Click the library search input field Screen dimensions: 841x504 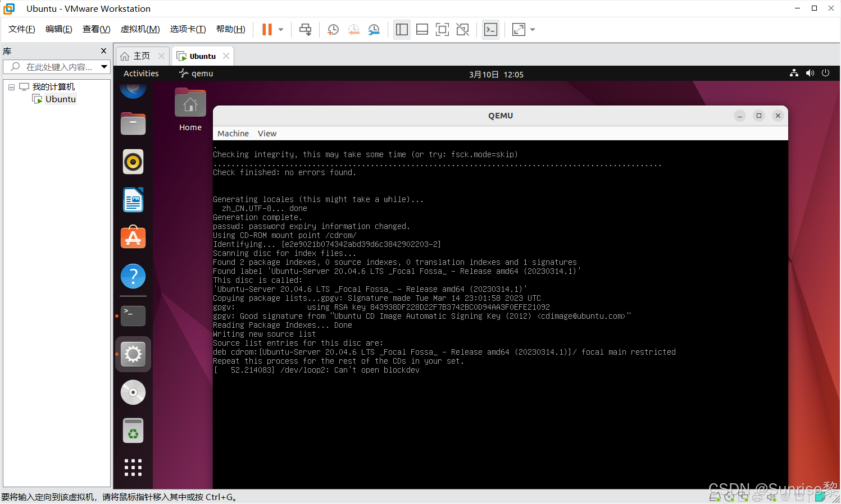(51, 67)
